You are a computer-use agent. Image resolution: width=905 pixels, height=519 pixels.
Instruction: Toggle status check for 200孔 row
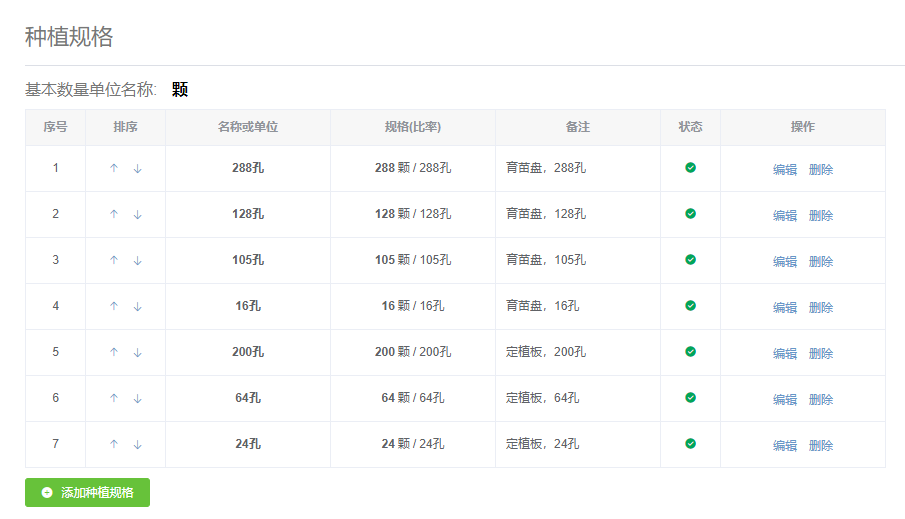[690, 352]
